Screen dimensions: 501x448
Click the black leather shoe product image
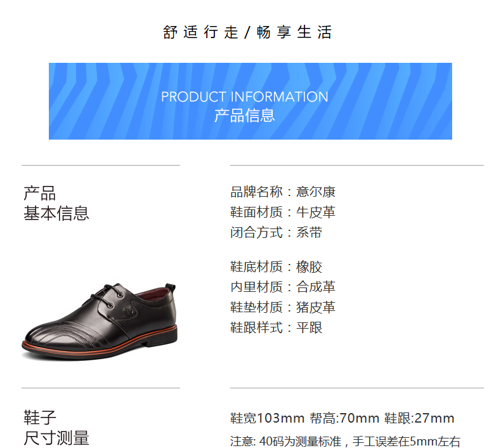pyautogui.click(x=100, y=321)
